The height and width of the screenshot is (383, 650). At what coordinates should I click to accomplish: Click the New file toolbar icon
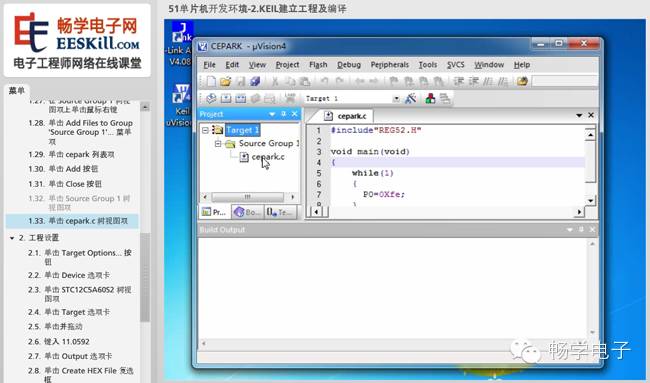click(211, 81)
